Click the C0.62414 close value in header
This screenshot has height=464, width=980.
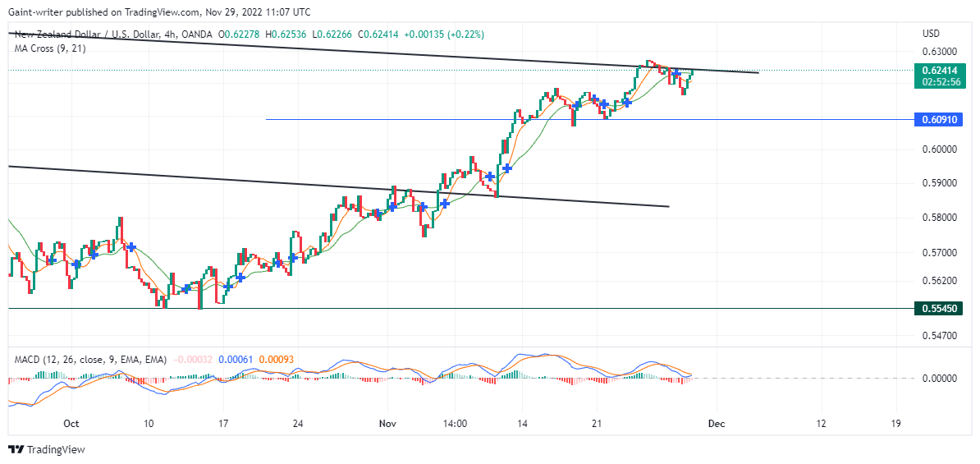[380, 34]
